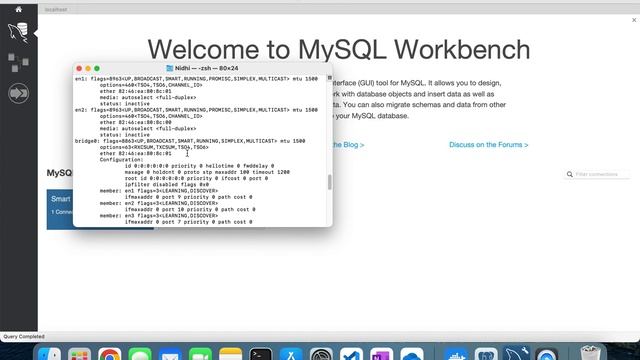
Task: Click the yellow minimize button of the Terminal
Action: click(x=88, y=68)
